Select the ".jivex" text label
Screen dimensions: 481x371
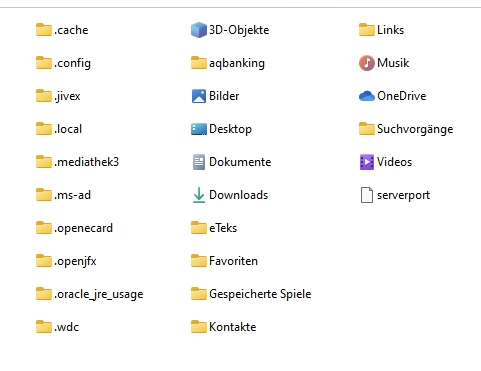tap(67, 96)
